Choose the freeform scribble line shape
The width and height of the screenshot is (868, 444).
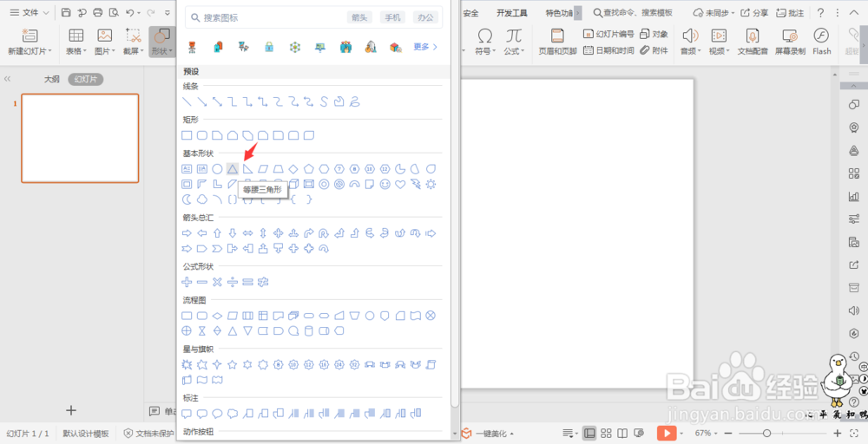(x=355, y=101)
